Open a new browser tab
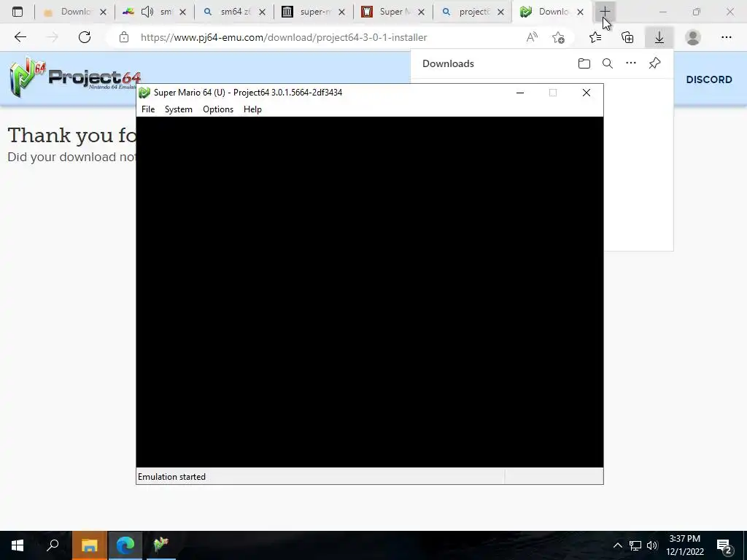Screen dimensions: 747x560 [x=605, y=12]
